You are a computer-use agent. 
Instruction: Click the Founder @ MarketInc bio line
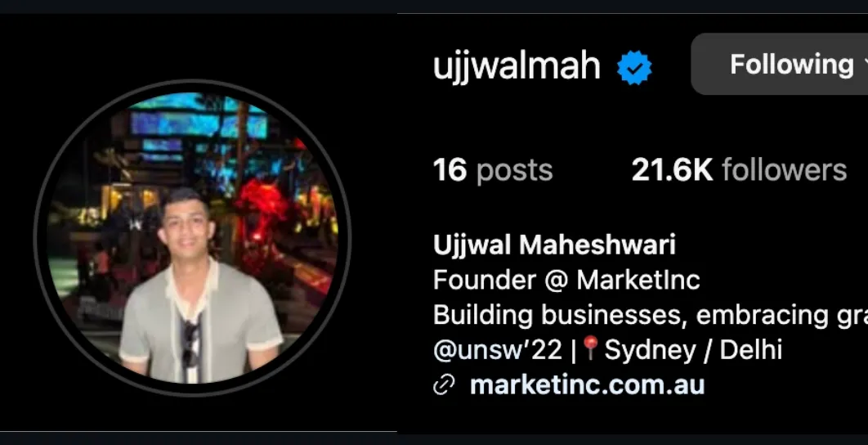point(566,280)
